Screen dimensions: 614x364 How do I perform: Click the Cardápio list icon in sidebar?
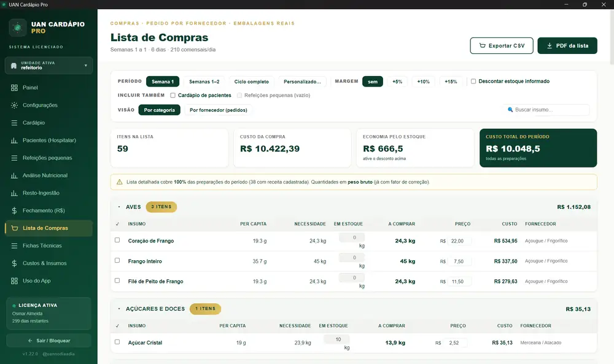(x=15, y=123)
